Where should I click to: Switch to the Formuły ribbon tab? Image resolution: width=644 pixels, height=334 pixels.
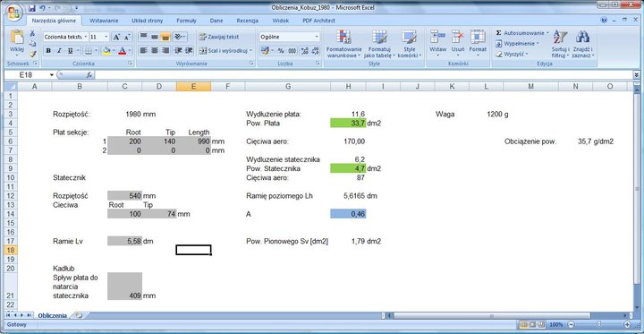coord(186,21)
